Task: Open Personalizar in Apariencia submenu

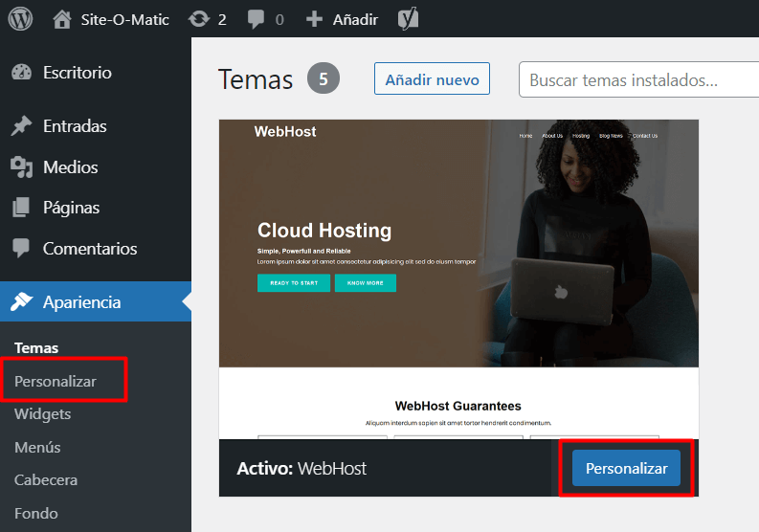Action: point(56,381)
